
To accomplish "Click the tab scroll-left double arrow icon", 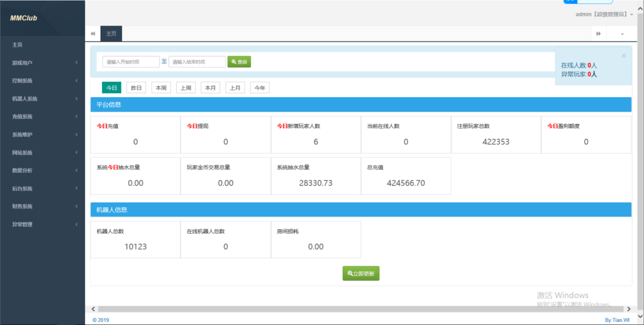I will coord(93,33).
